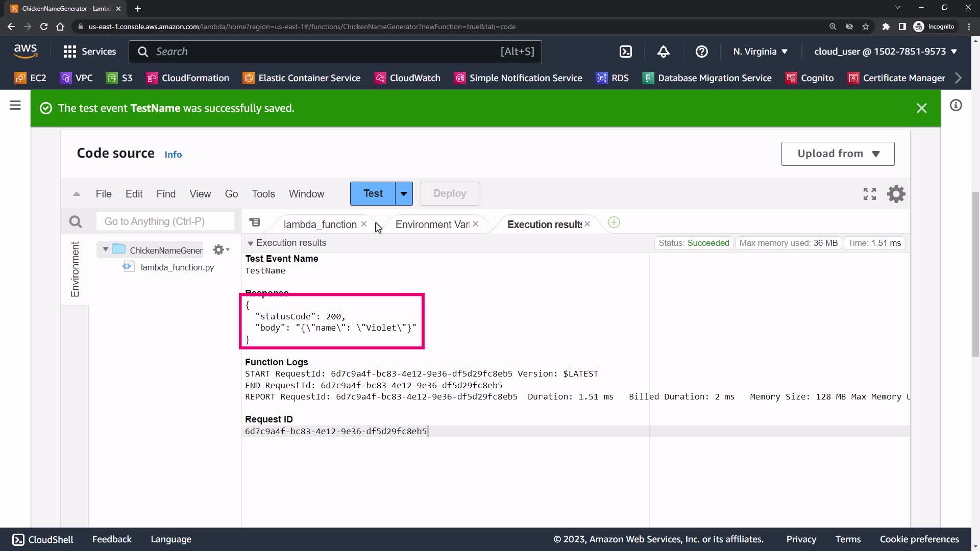980x551 pixels.
Task: Collapse the Execution results section
Action: [251, 243]
